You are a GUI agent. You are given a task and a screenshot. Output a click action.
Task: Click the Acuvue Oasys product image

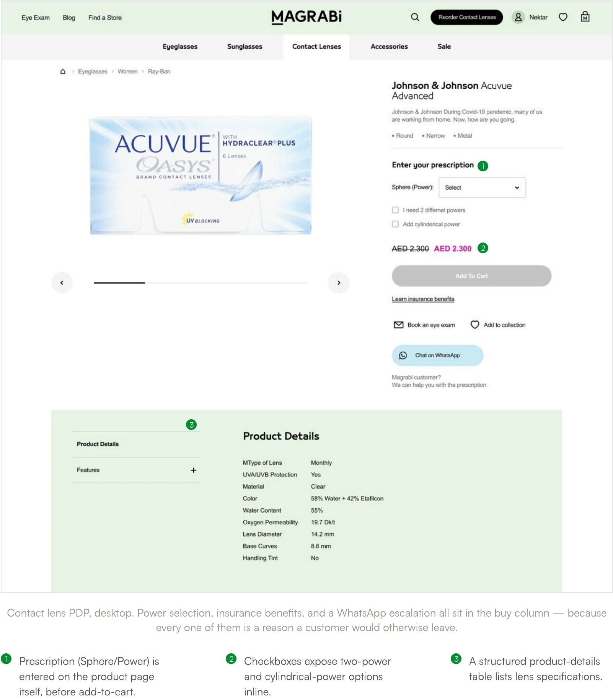point(201,176)
